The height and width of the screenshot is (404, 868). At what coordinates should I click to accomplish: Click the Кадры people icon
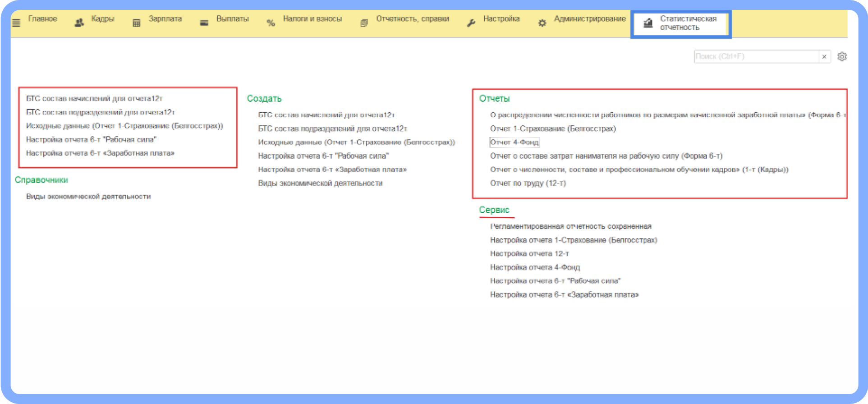[x=79, y=23]
